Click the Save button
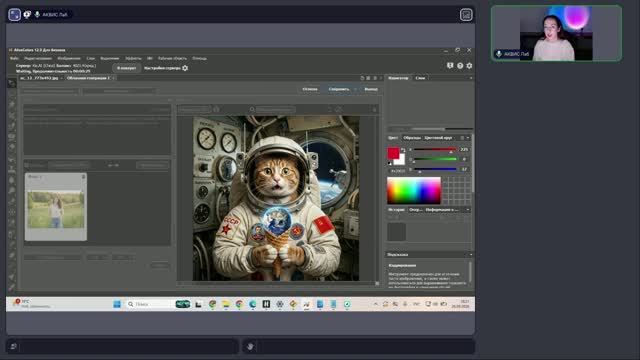Image resolution: width=640 pixels, height=360 pixels. point(339,89)
